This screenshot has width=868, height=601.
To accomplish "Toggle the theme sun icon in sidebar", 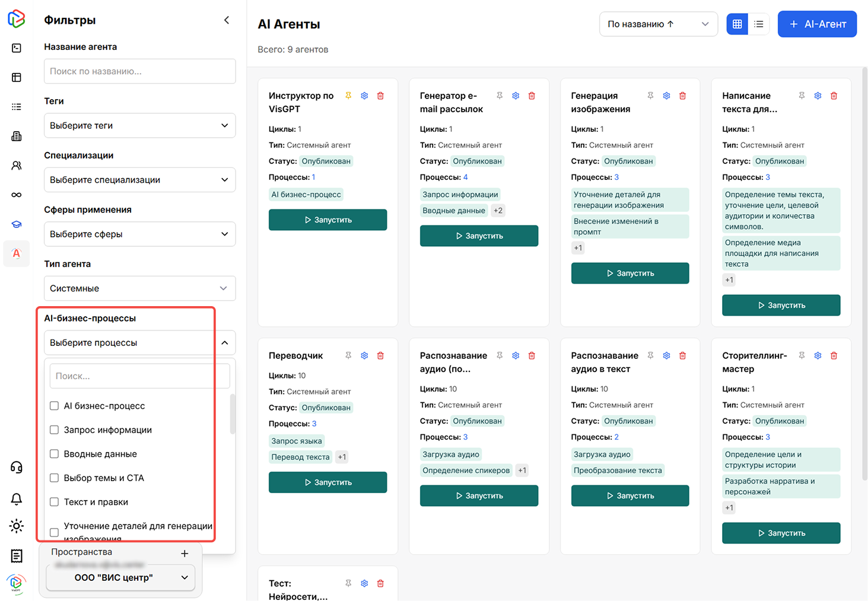I will tap(17, 526).
